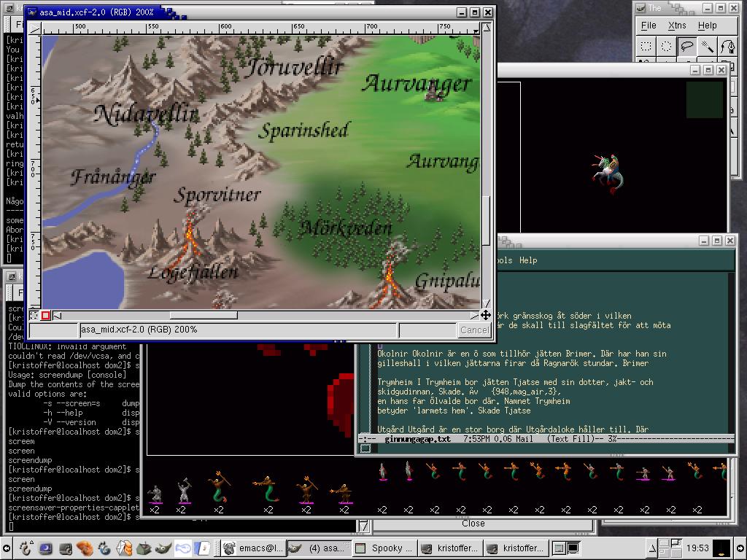This screenshot has height=560, width=747.
Task: Open the Xtns menu in GIMP toolbox
Action: click(x=677, y=26)
